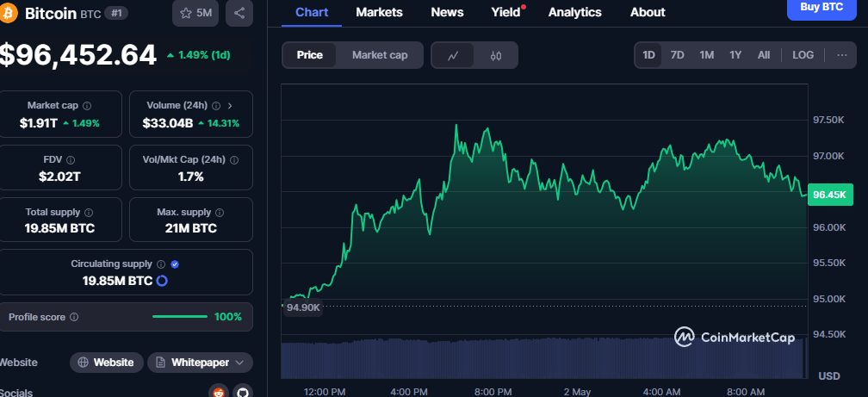Image resolution: width=868 pixels, height=397 pixels.
Task: Show Circulating supply info icon
Action: click(x=161, y=264)
